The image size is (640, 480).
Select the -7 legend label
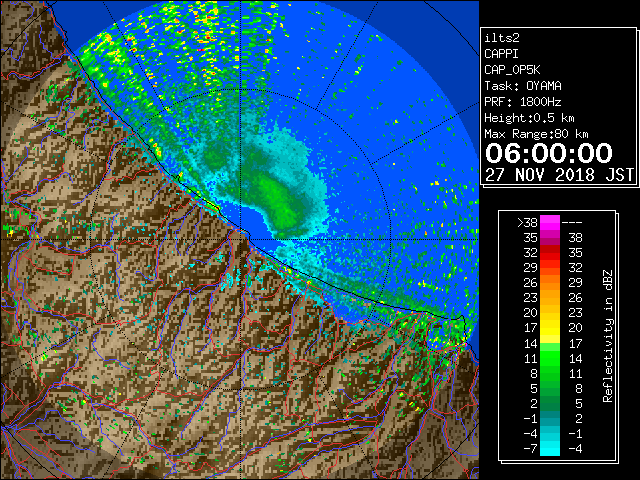point(530,449)
